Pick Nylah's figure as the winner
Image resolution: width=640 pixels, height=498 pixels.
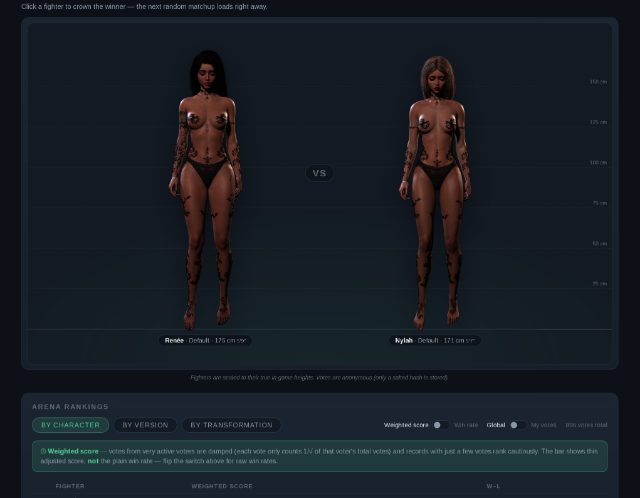click(436, 193)
